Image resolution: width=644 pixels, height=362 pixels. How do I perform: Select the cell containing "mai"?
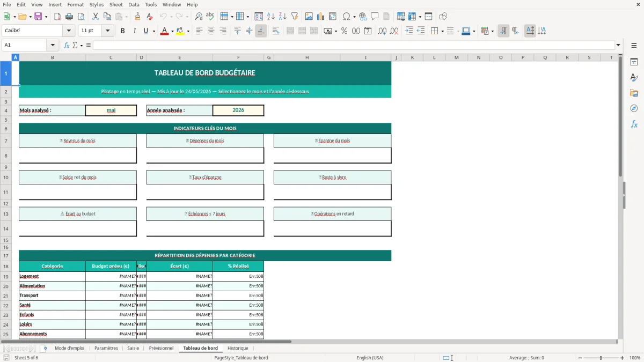[111, 110]
